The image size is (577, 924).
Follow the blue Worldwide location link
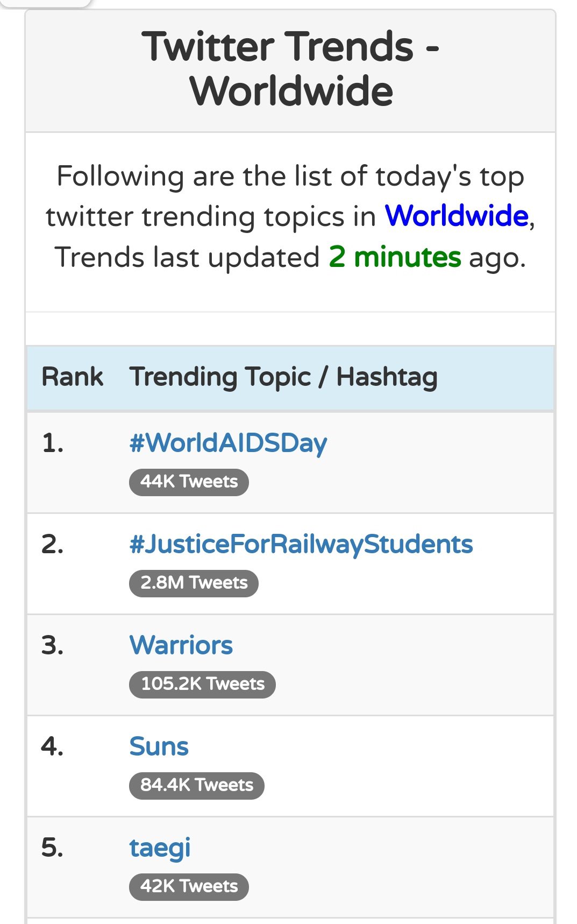coord(457,216)
